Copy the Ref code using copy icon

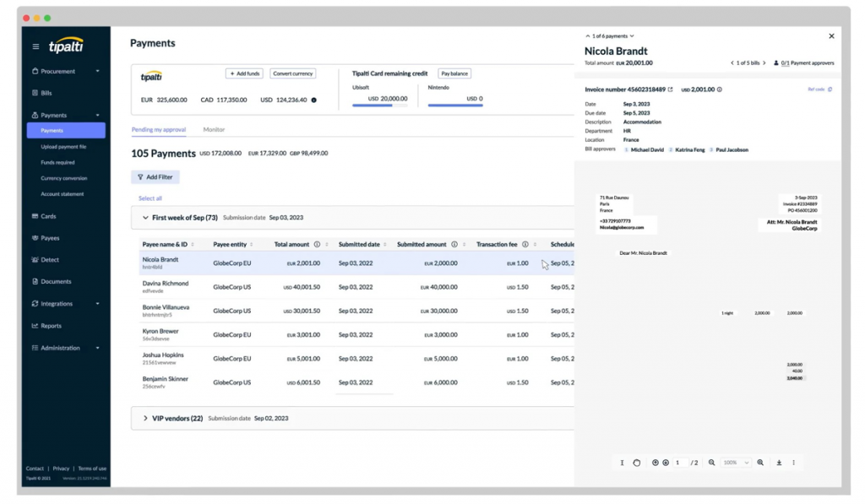pyautogui.click(x=830, y=89)
